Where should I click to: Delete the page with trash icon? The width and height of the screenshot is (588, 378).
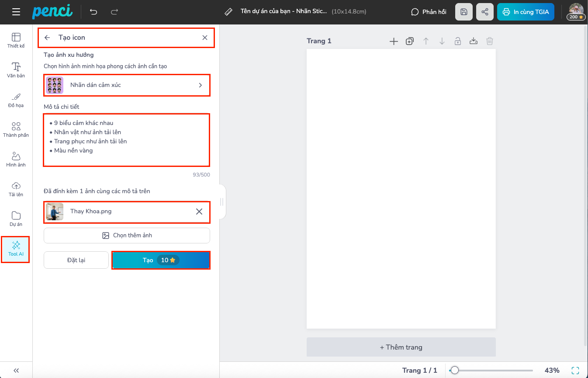(x=490, y=42)
